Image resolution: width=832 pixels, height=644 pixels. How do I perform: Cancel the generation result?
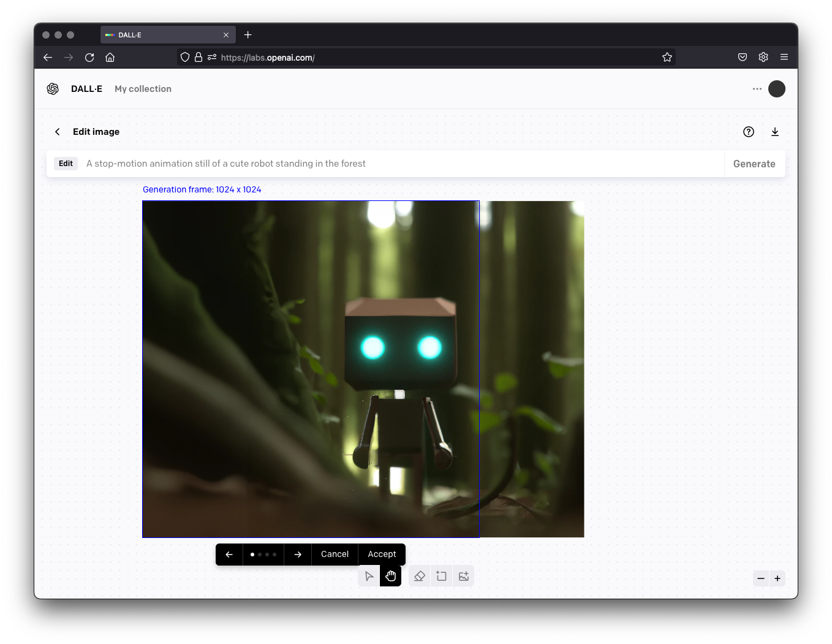coord(335,555)
